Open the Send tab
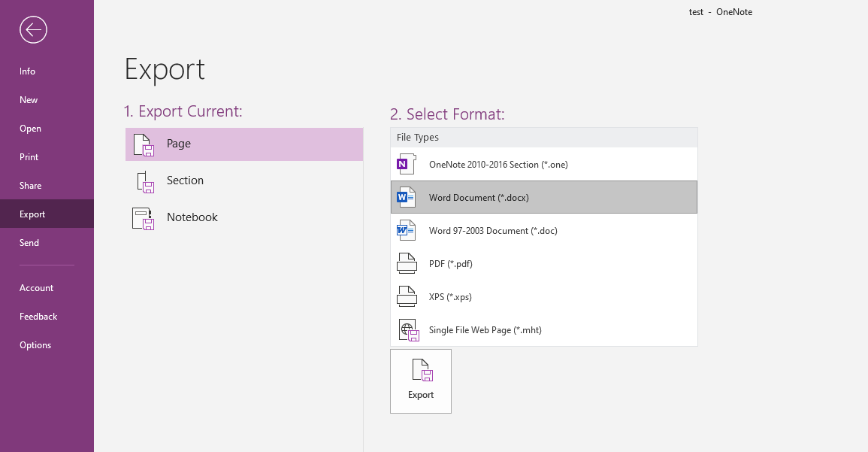Viewport: 868px width, 452px height. [47, 243]
